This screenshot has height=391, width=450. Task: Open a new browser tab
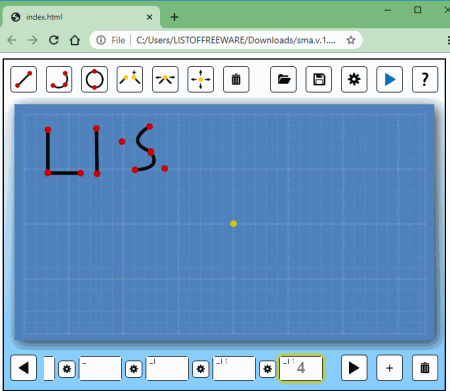(174, 17)
